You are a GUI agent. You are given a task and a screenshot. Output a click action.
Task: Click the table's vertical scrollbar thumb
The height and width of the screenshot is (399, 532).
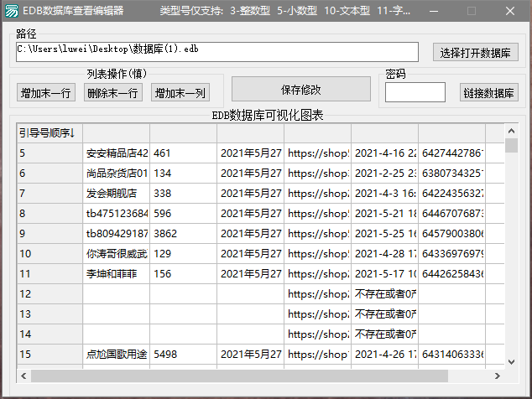pos(512,146)
